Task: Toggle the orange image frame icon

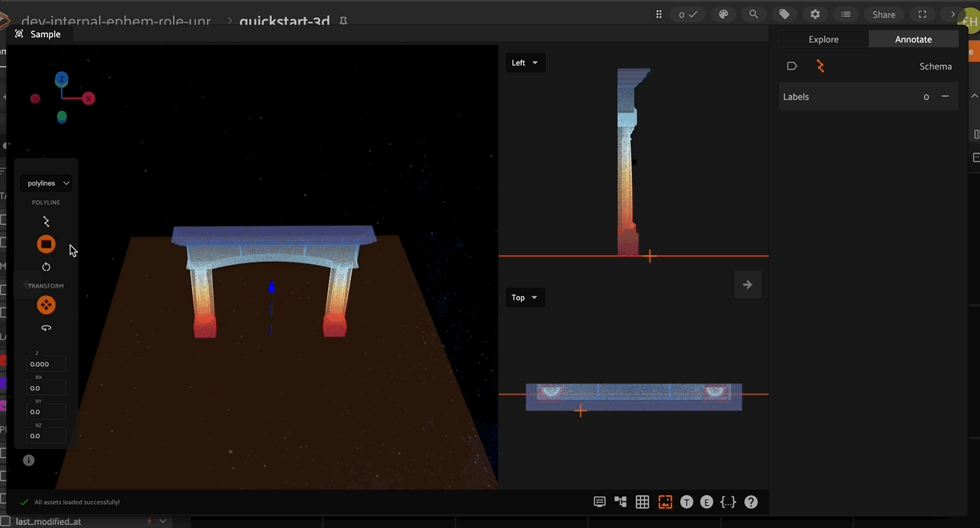Action: (665, 502)
